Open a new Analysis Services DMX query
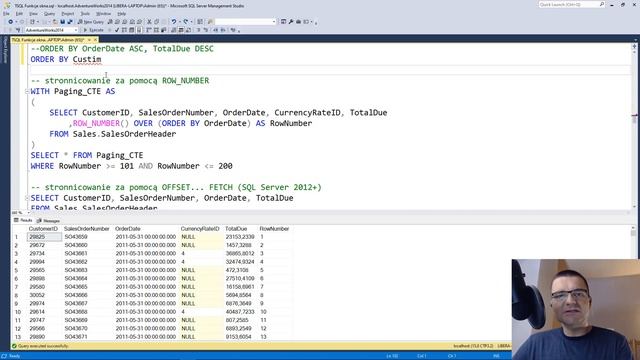This screenshot has width=640, height=360. tap(124, 22)
